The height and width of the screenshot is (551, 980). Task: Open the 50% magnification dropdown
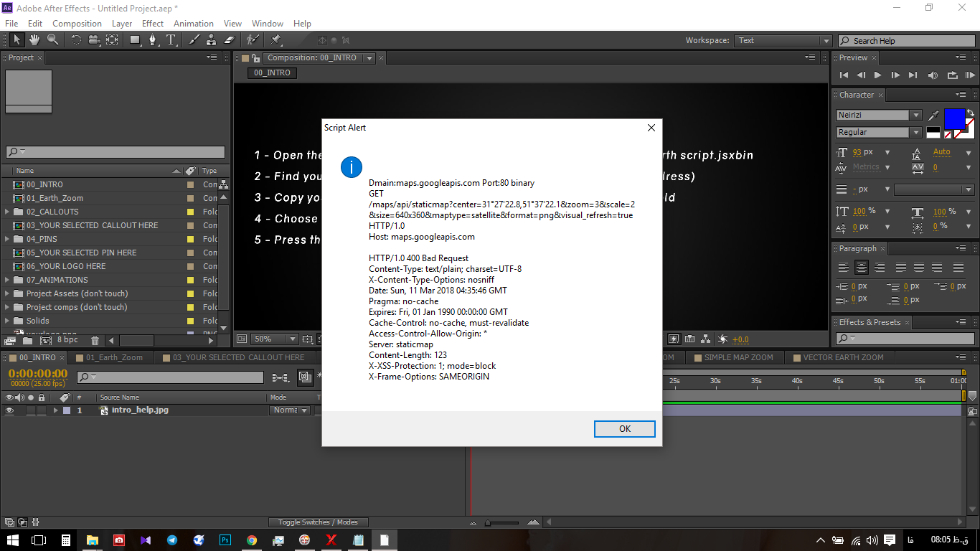click(x=275, y=339)
